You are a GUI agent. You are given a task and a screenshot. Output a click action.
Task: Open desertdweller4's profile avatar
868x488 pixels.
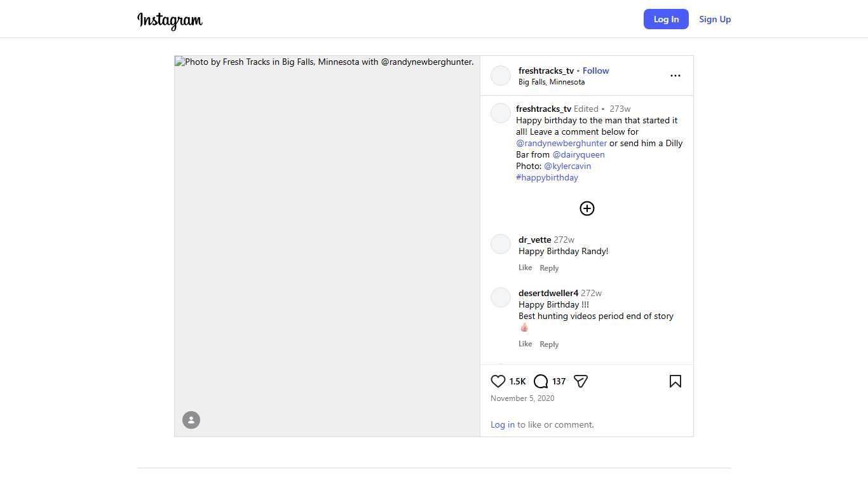(x=501, y=297)
